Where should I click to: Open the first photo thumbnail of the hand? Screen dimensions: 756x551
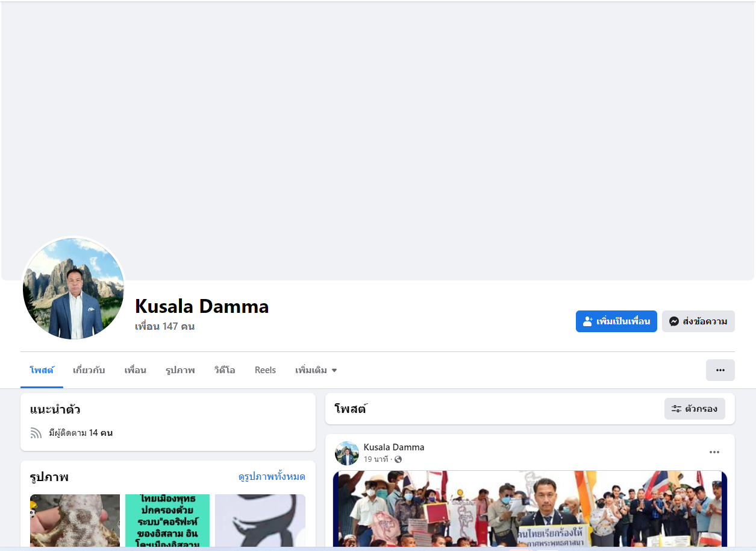pyautogui.click(x=75, y=522)
